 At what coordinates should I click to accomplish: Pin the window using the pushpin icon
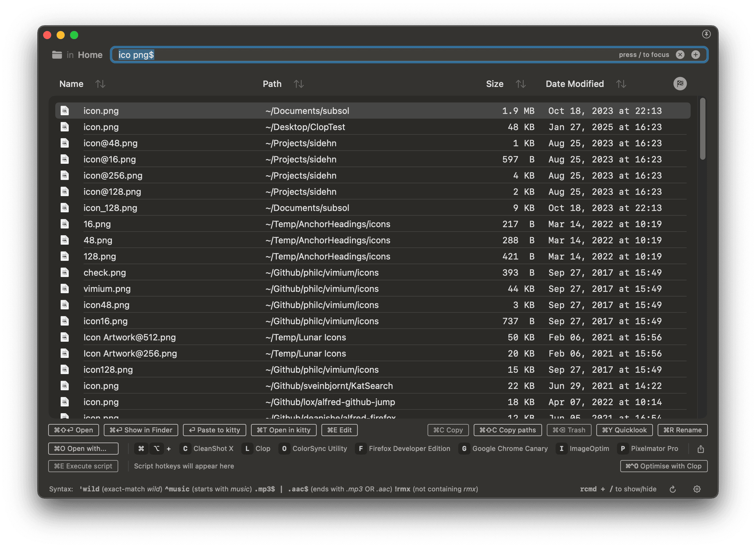point(706,34)
